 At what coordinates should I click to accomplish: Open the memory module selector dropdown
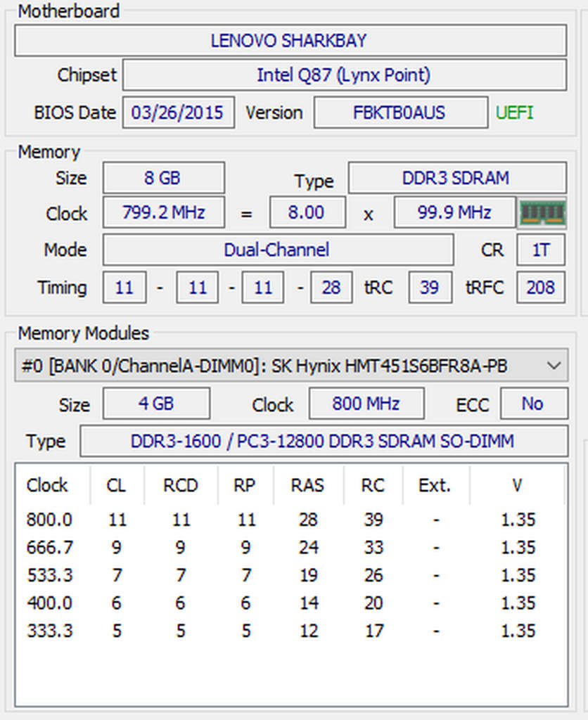pyautogui.click(x=554, y=366)
